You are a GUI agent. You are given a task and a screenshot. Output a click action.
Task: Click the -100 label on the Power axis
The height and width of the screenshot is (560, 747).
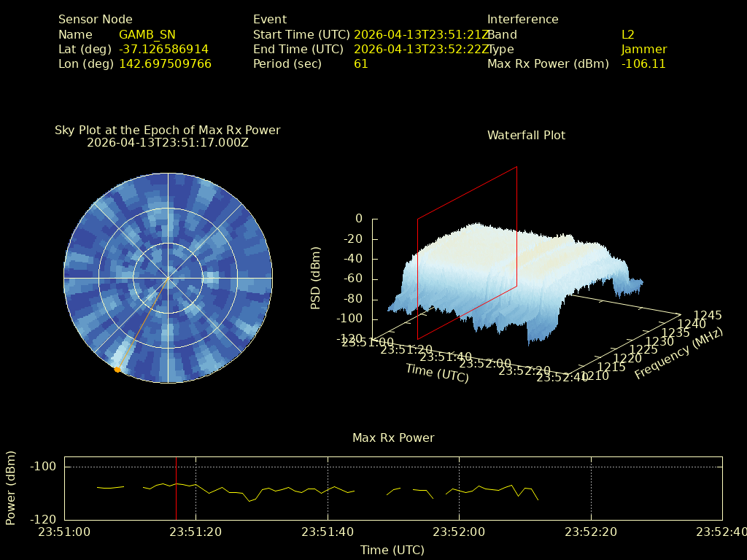click(x=44, y=467)
